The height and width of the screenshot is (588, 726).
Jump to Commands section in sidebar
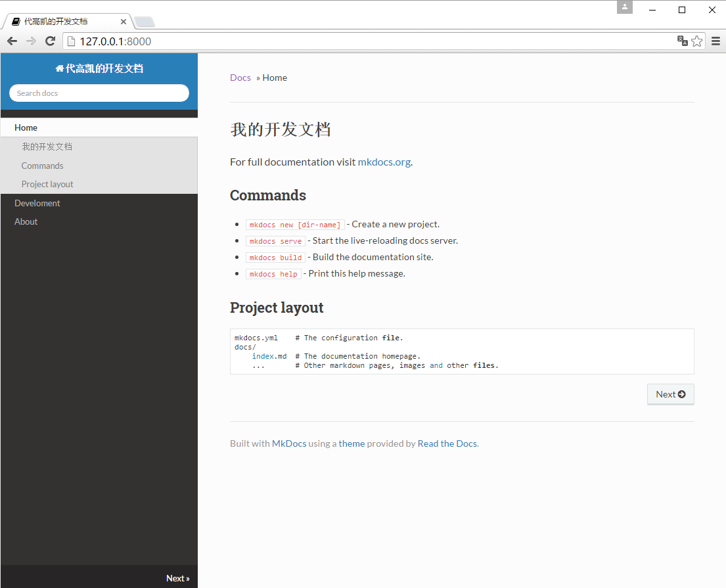pos(42,166)
